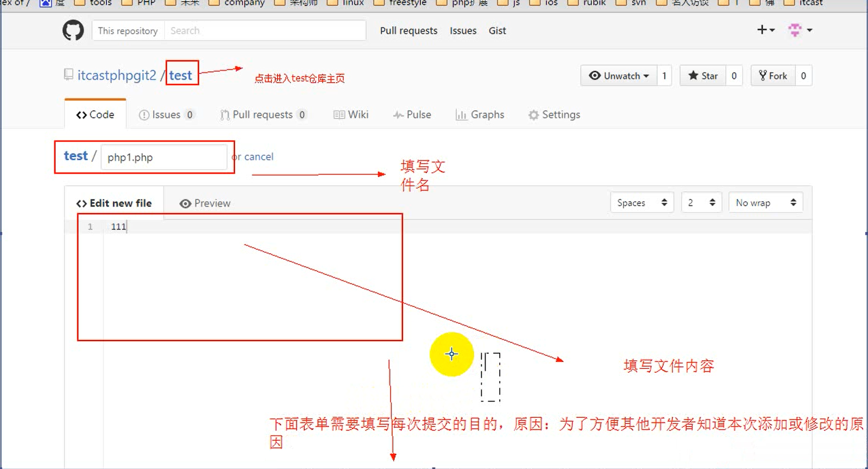
Task: Open the PHP bookmarks folder
Action: [x=139, y=3]
